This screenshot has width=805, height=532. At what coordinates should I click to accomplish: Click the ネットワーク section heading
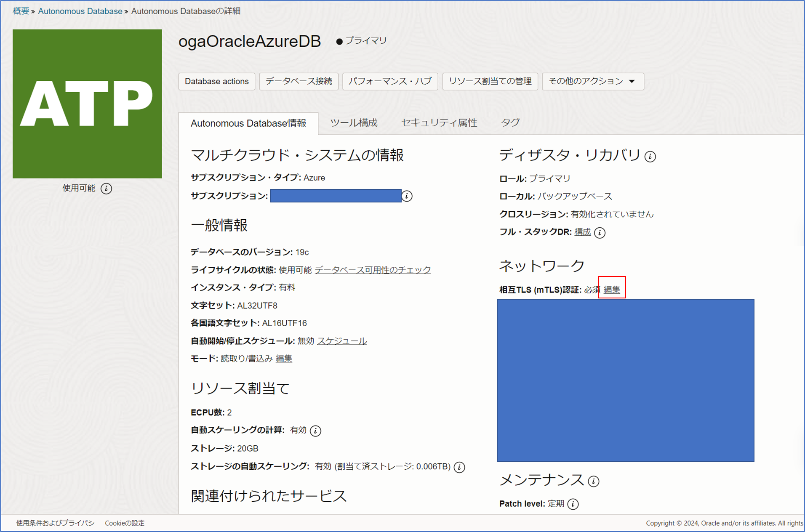[x=542, y=266]
